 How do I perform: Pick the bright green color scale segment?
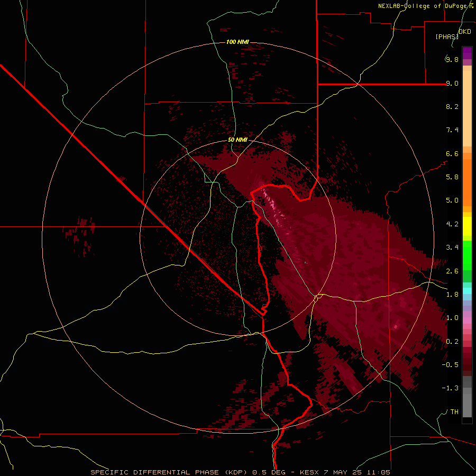tap(467, 255)
